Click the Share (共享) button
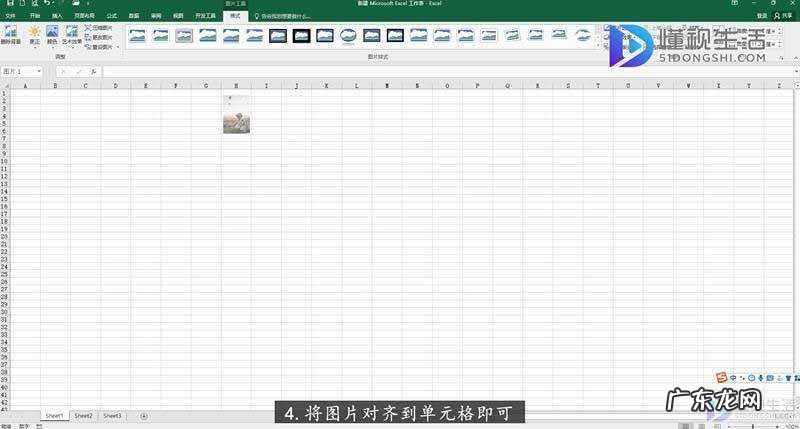The image size is (800, 429). [x=783, y=16]
